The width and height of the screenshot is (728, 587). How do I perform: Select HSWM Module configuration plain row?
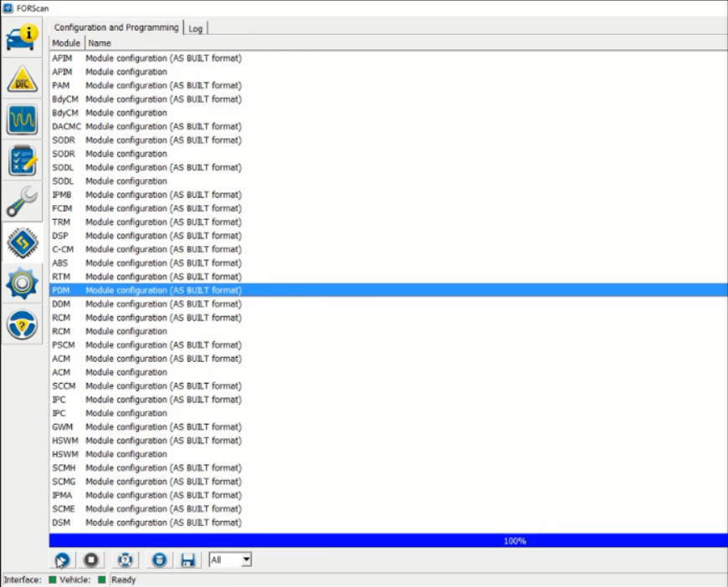[388, 454]
